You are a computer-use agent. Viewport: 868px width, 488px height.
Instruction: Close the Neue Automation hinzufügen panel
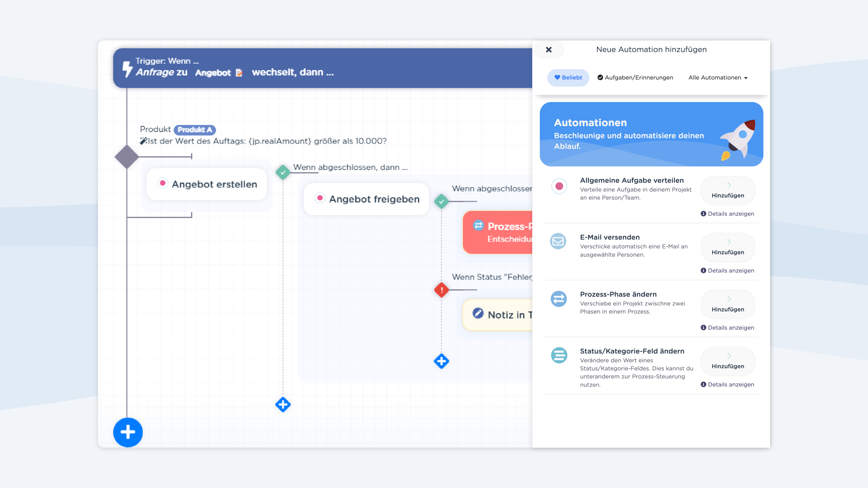click(x=549, y=49)
